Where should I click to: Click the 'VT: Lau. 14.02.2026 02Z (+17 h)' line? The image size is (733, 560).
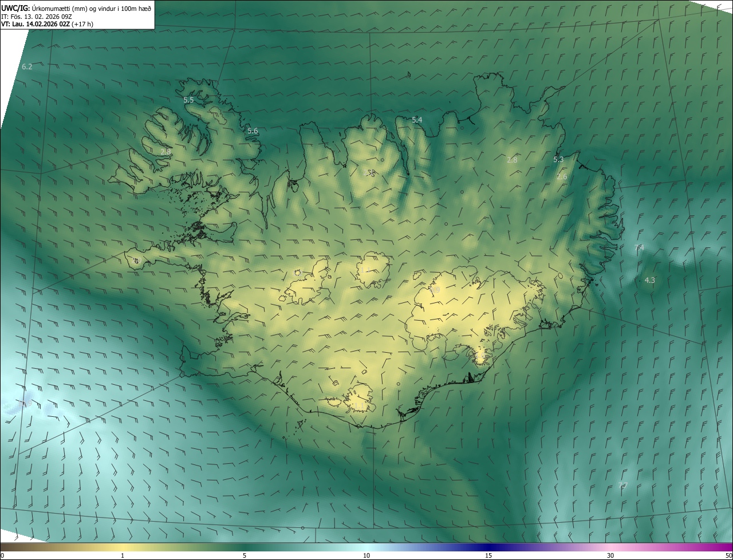click(x=48, y=24)
